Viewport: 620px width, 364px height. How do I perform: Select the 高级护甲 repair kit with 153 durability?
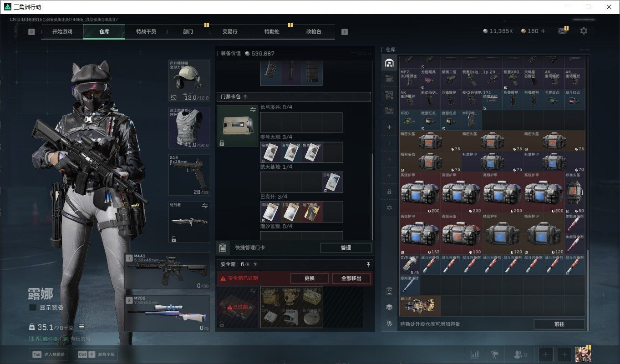click(x=420, y=234)
